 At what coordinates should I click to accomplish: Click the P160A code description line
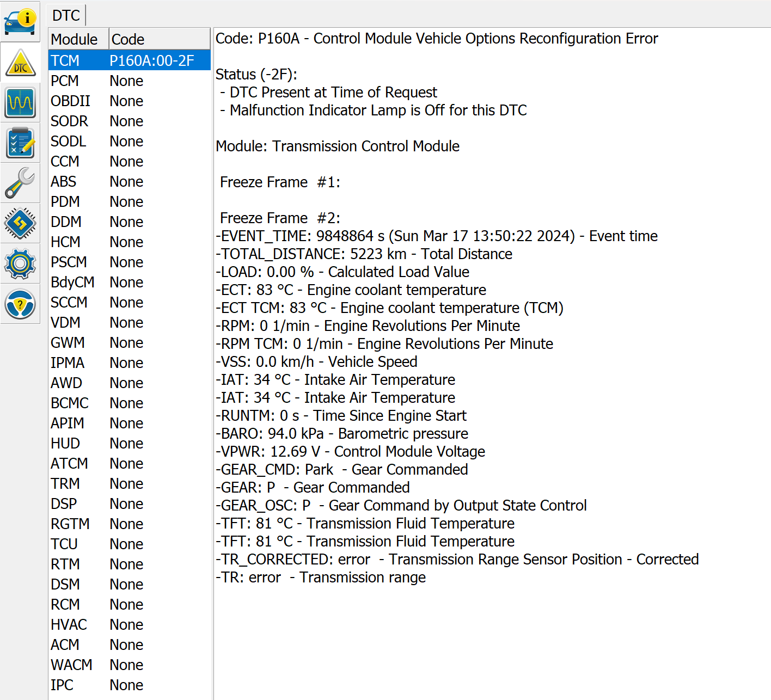click(x=437, y=39)
